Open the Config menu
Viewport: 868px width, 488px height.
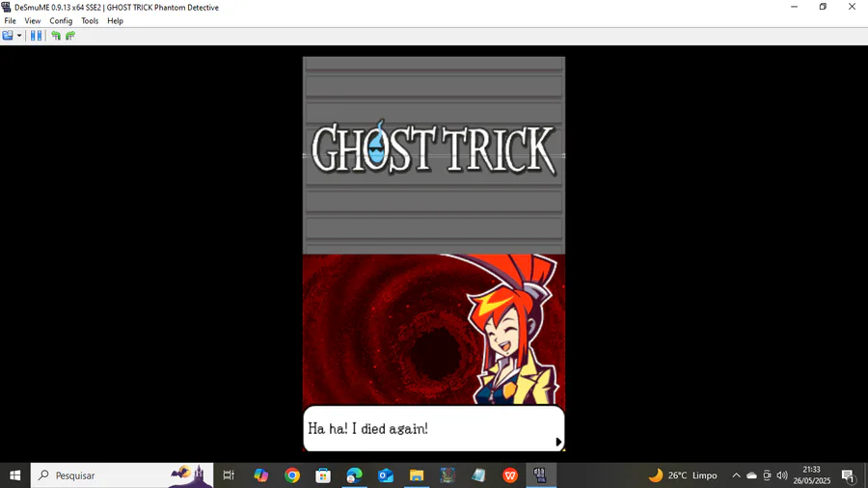pyautogui.click(x=61, y=20)
